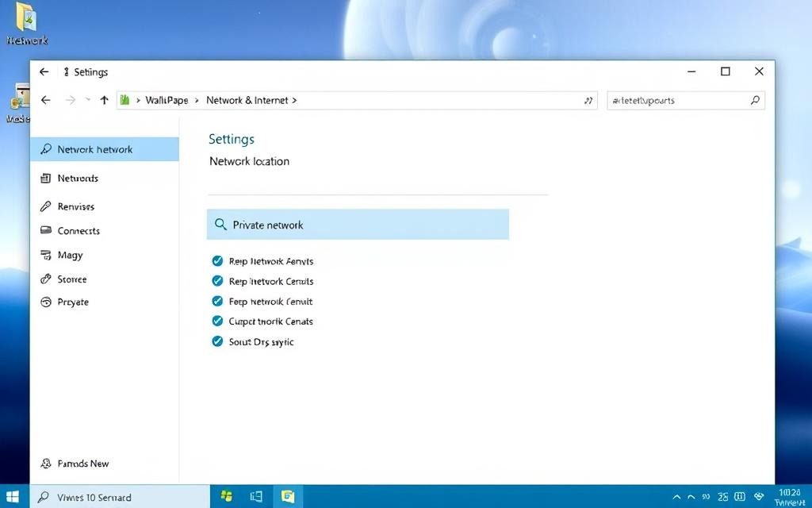Expand the chevron after 'Network & Internet' breadcrumb
812x508 pixels.
tap(295, 101)
